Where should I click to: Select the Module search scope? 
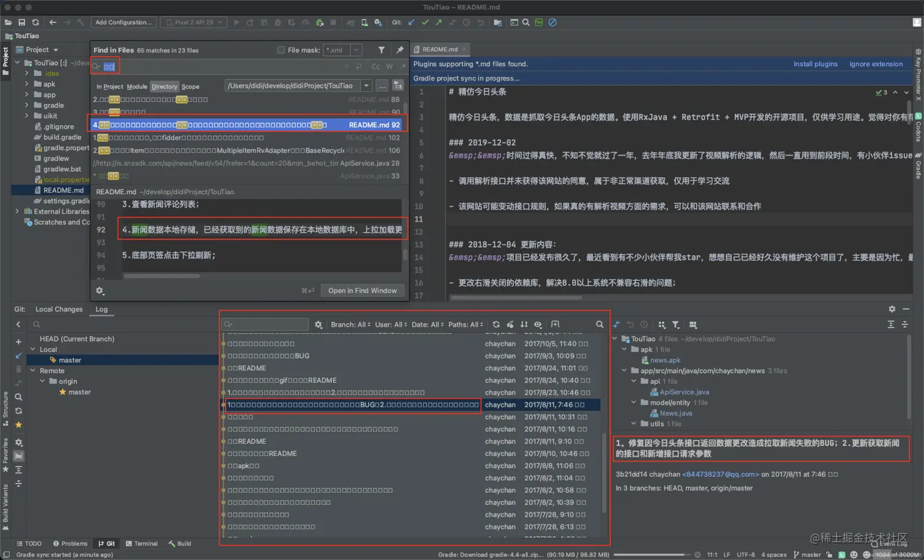(x=137, y=87)
